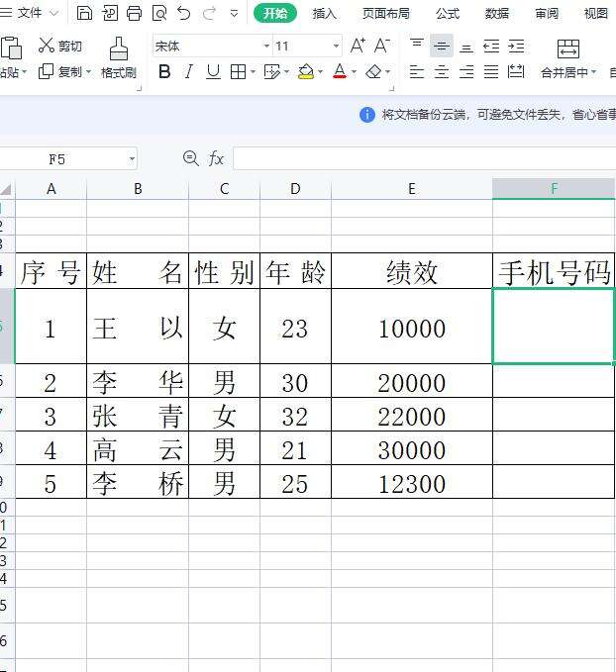This screenshot has height=672, width=616.
Task: Switch to the 插入 (Insert) tab
Action: pyautogui.click(x=324, y=13)
